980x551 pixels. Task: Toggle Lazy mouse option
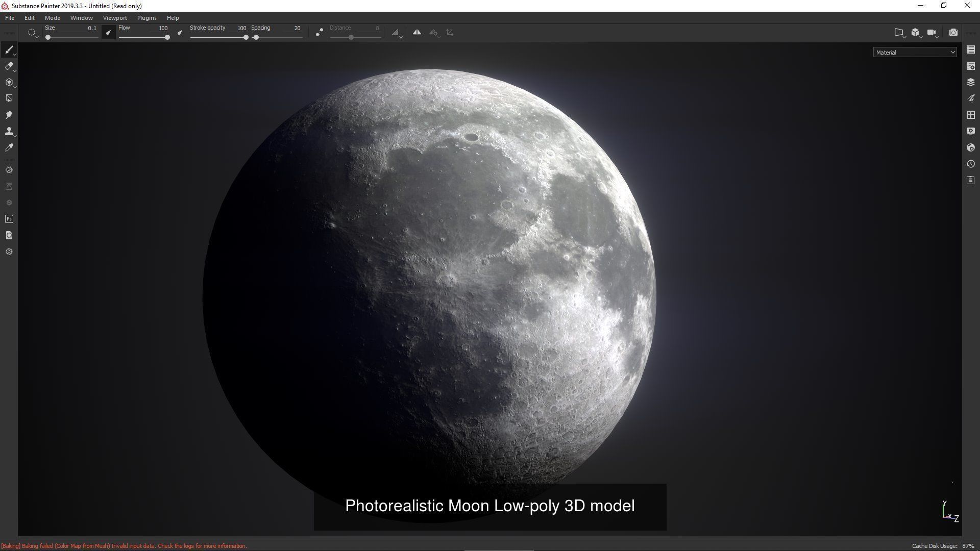(x=319, y=32)
